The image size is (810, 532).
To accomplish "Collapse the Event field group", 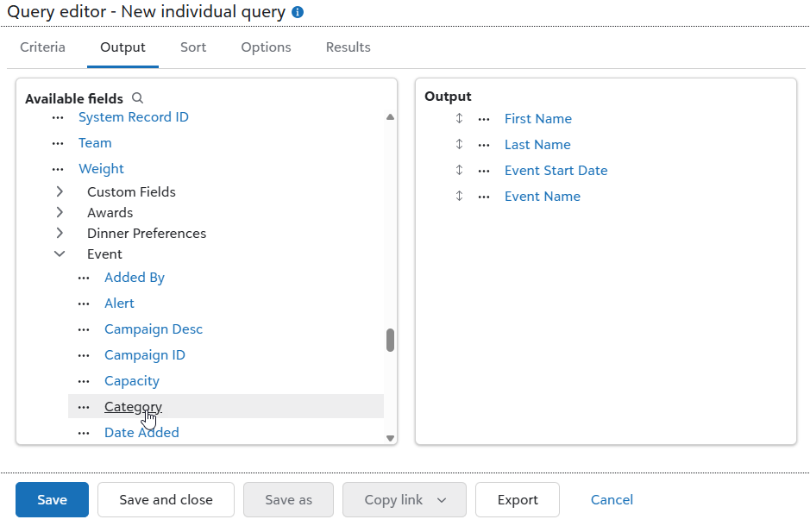I will click(59, 253).
